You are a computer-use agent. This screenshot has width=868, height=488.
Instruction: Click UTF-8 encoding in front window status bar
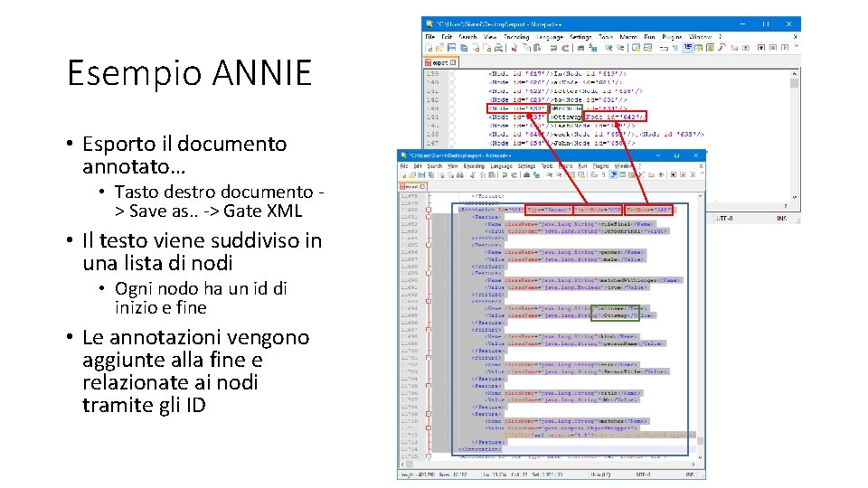(x=643, y=474)
